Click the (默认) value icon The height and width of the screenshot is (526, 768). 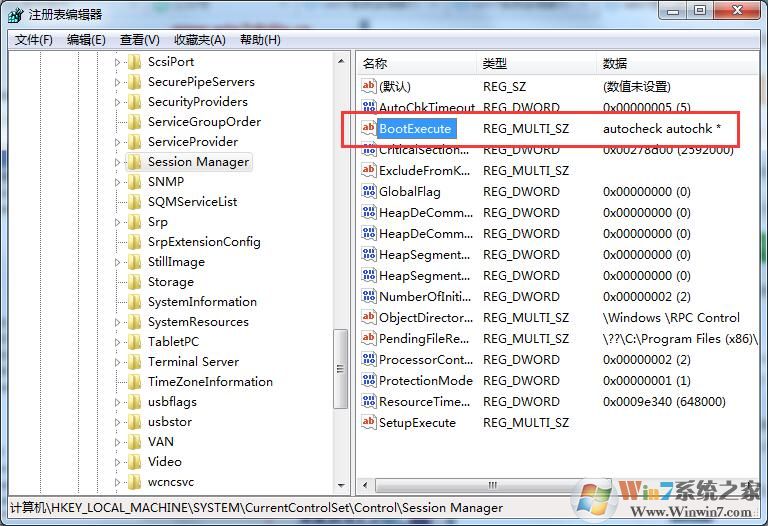coord(368,86)
